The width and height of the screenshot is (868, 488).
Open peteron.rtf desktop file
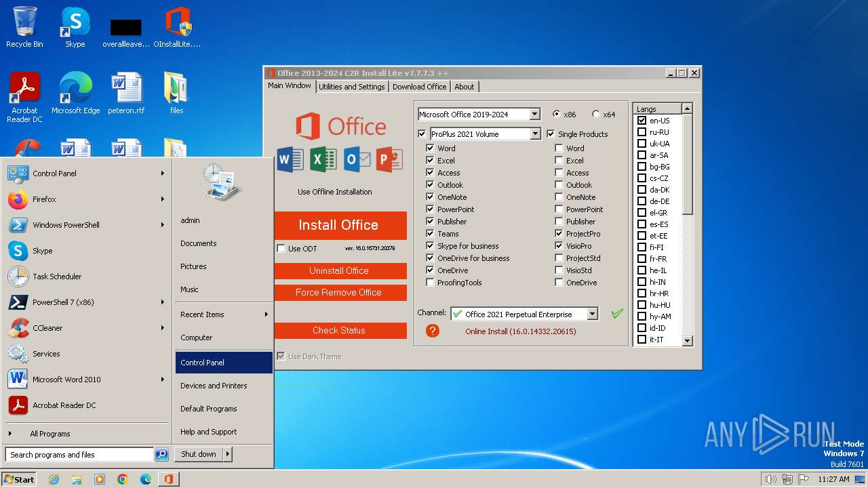(126, 94)
